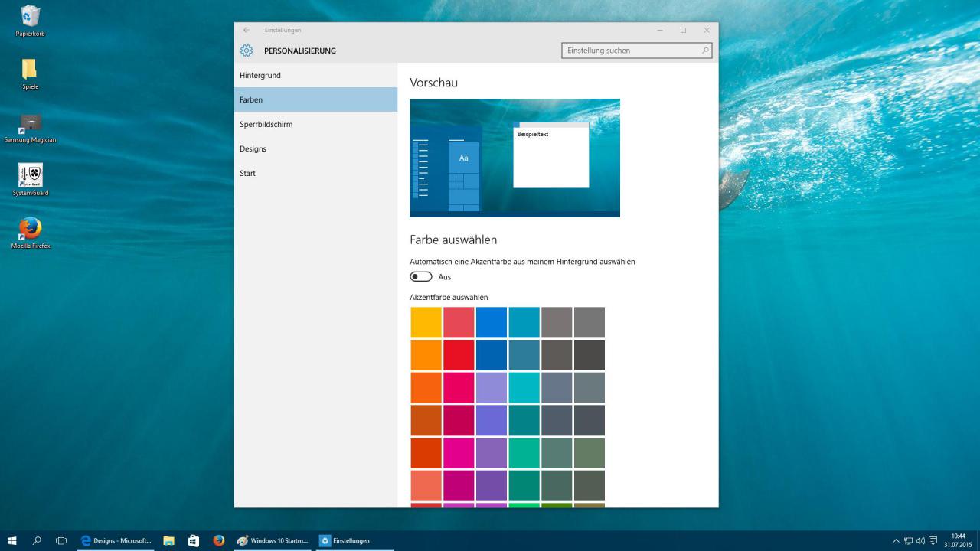Pick the yellow-gold accent swatch in the top row

point(426,322)
